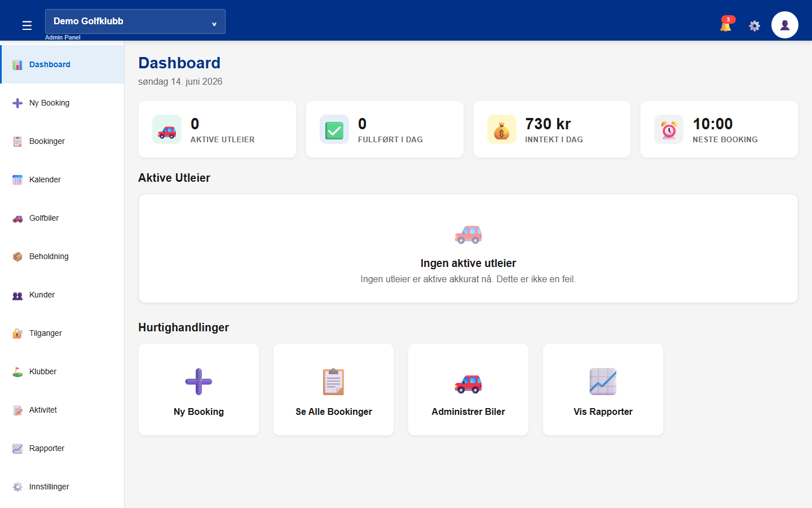
Task: Open the user profile avatar menu
Action: 785,25
